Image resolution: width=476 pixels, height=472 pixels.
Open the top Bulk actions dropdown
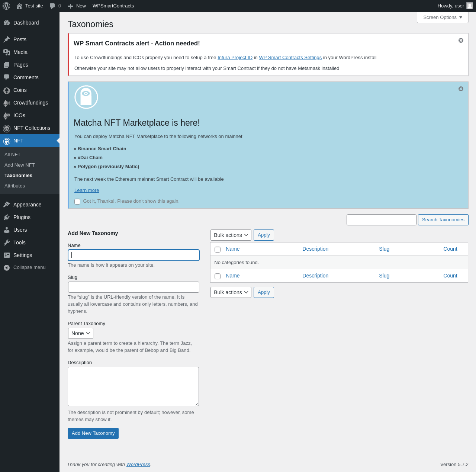[x=231, y=235]
